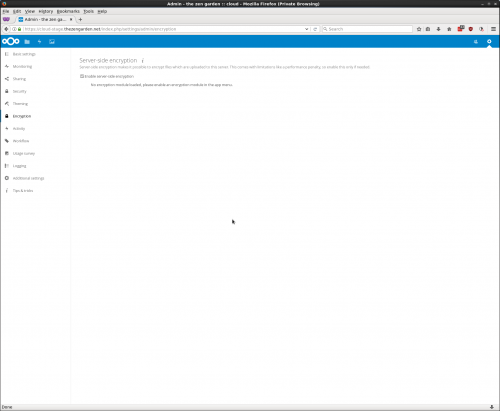The image size is (500, 411).
Task: Enable server-side encryption checkbox
Action: 82,76
